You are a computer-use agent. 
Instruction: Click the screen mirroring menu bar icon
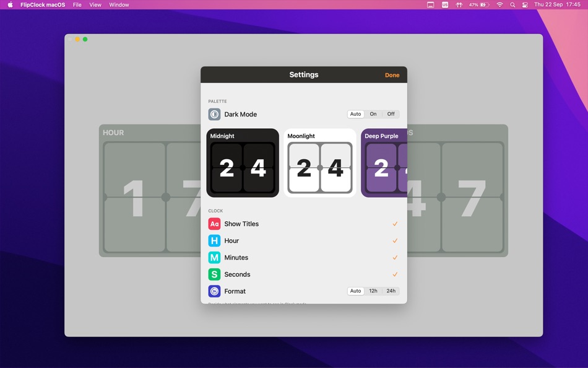click(x=431, y=5)
